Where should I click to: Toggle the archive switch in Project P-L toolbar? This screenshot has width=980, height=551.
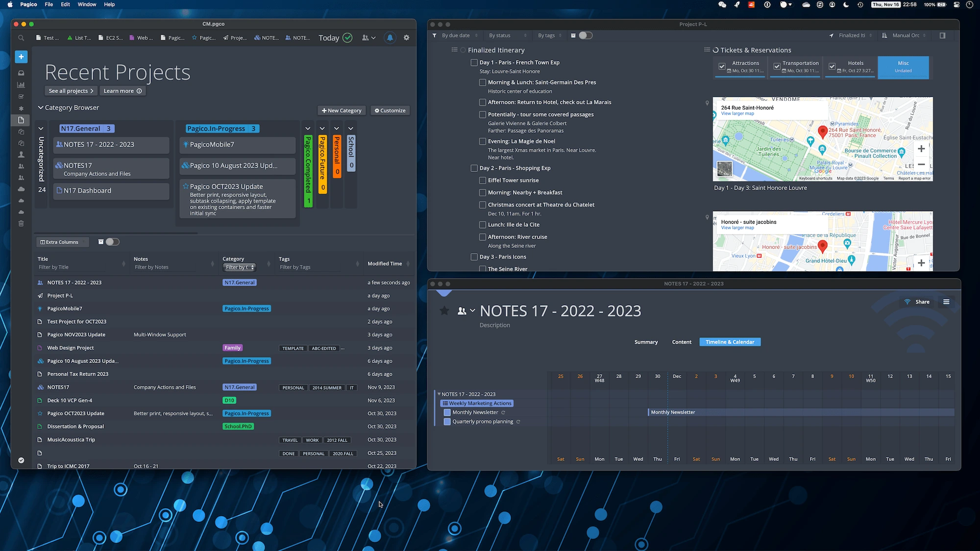(x=586, y=35)
